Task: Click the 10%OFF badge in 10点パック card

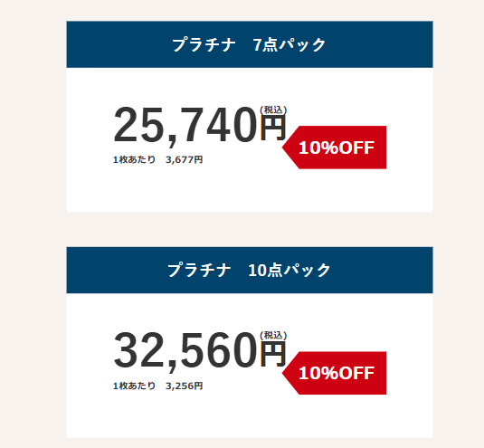Action: pyautogui.click(x=335, y=373)
